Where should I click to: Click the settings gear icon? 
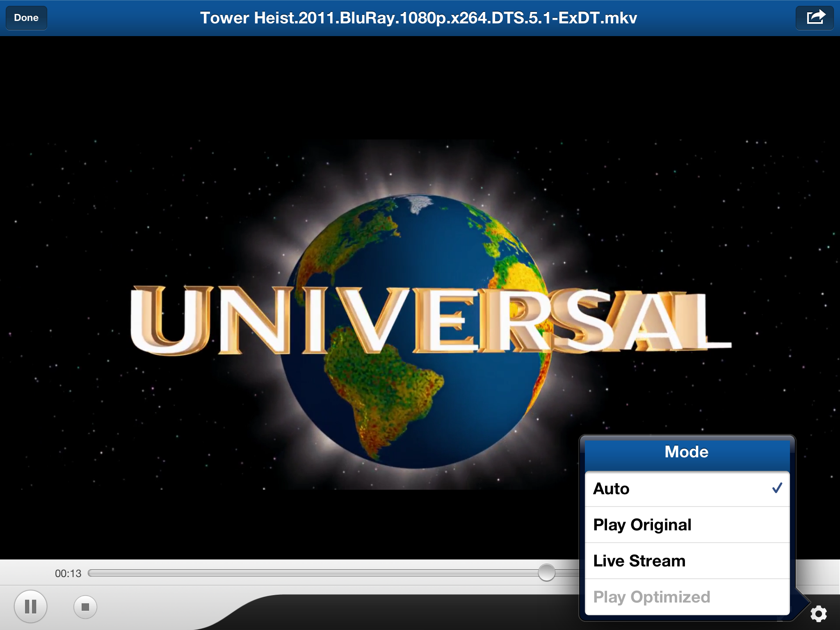818,614
